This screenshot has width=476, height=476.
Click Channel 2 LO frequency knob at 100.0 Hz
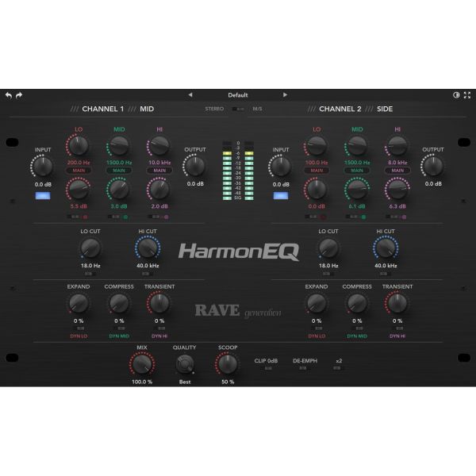tap(317, 146)
